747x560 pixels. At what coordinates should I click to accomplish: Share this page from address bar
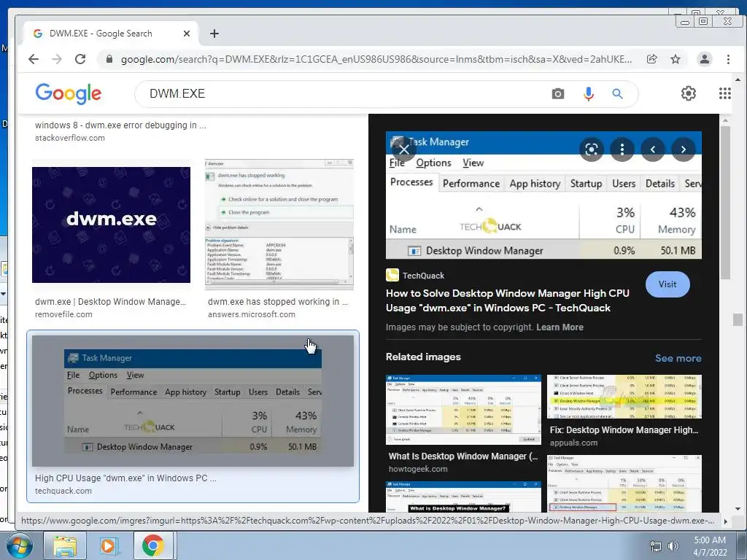(x=651, y=59)
